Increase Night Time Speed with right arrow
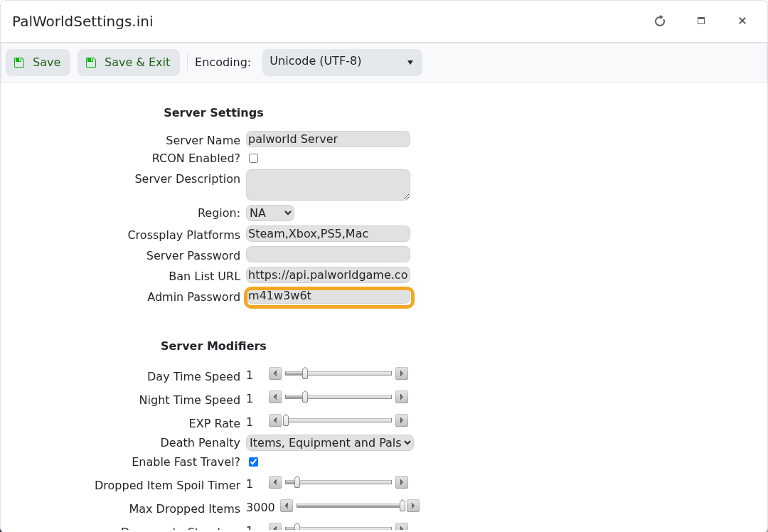Image resolution: width=768 pixels, height=532 pixels. pos(402,398)
